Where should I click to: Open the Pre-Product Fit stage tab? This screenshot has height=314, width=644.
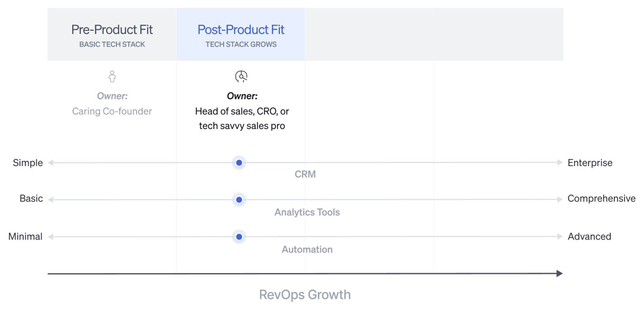(x=112, y=34)
